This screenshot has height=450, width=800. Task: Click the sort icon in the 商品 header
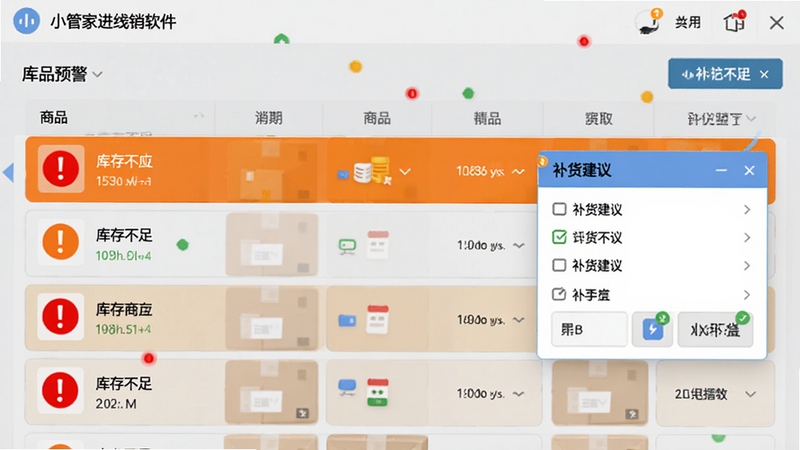tap(199, 117)
